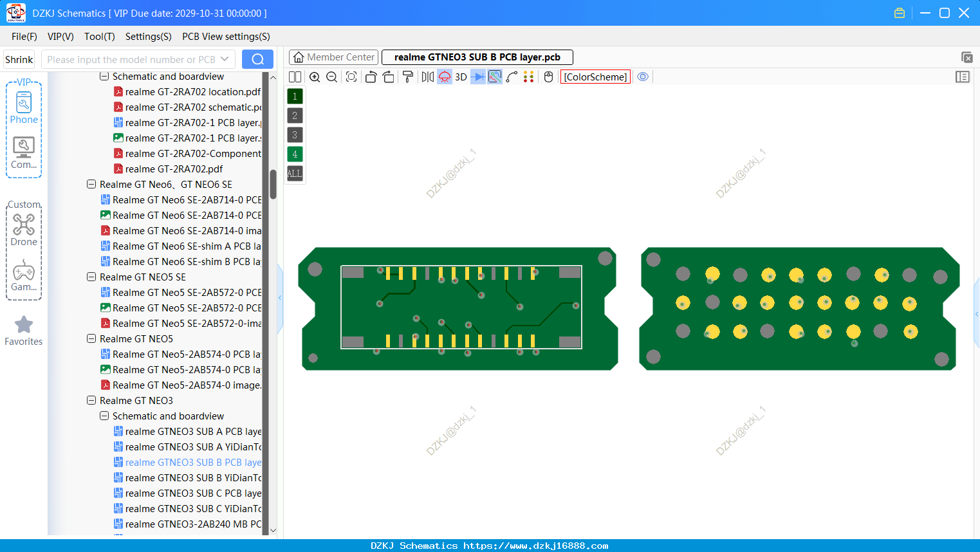Click the tree vertical scrollbar thumb
The width and height of the screenshot is (980, 552).
click(273, 184)
